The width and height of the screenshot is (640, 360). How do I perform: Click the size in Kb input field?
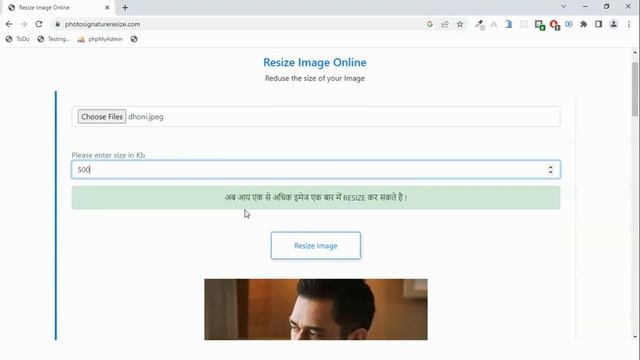pos(316,169)
